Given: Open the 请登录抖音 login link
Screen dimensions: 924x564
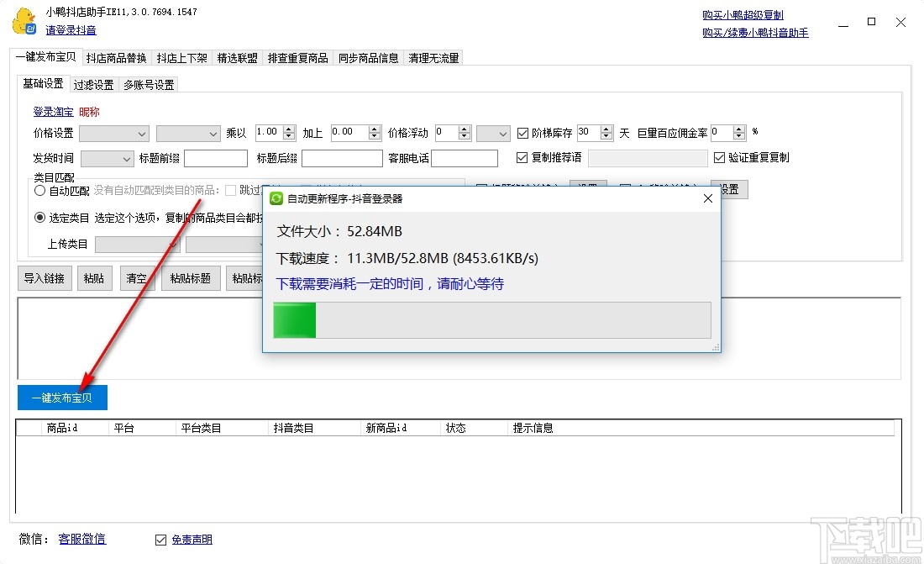Looking at the screenshot, I should tap(71, 30).
